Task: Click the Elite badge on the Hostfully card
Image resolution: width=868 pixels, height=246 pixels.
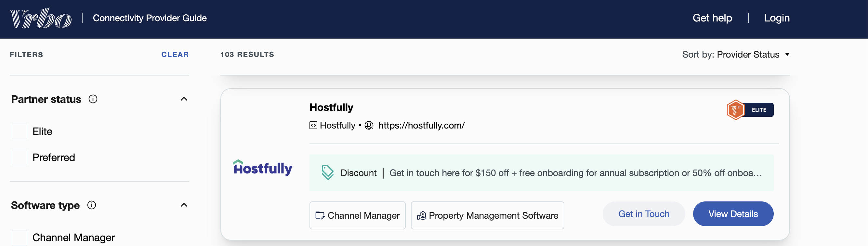Action: pyautogui.click(x=750, y=110)
